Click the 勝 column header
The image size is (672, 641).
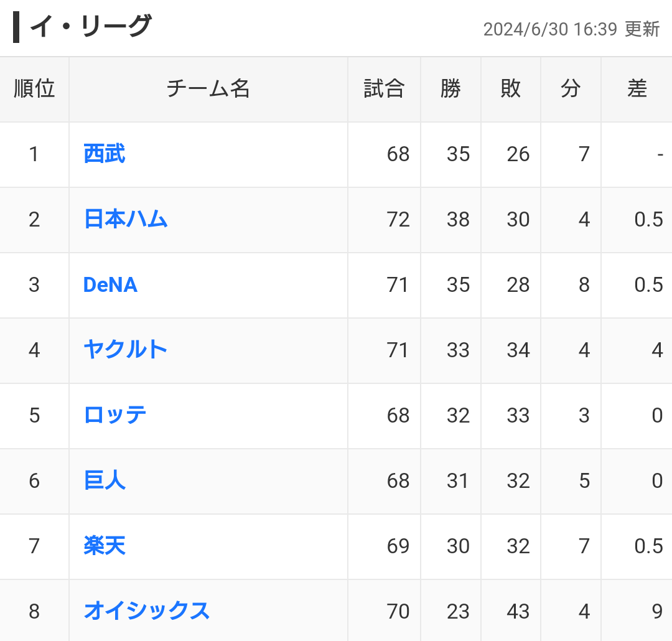[450, 89]
